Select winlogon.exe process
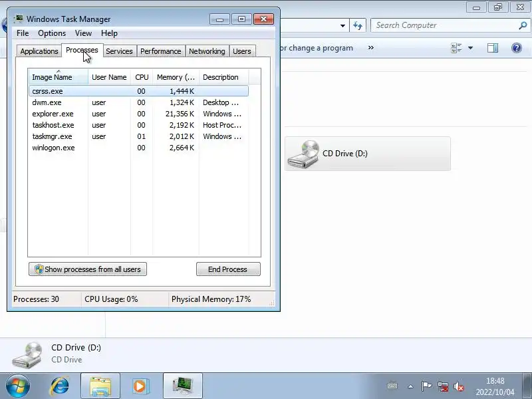 pyautogui.click(x=139, y=148)
